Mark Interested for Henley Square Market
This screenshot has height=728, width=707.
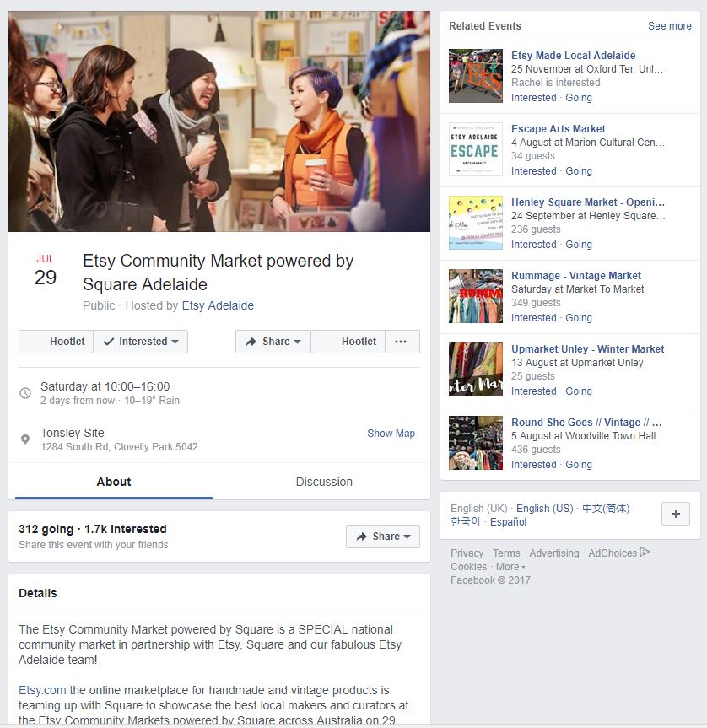[x=533, y=245]
